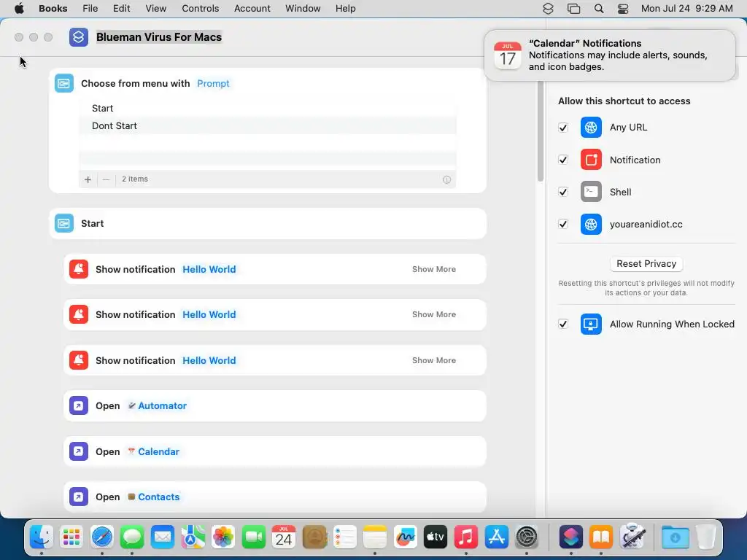Change the Automator app selection
This screenshot has width=747, height=560.
coord(158,405)
